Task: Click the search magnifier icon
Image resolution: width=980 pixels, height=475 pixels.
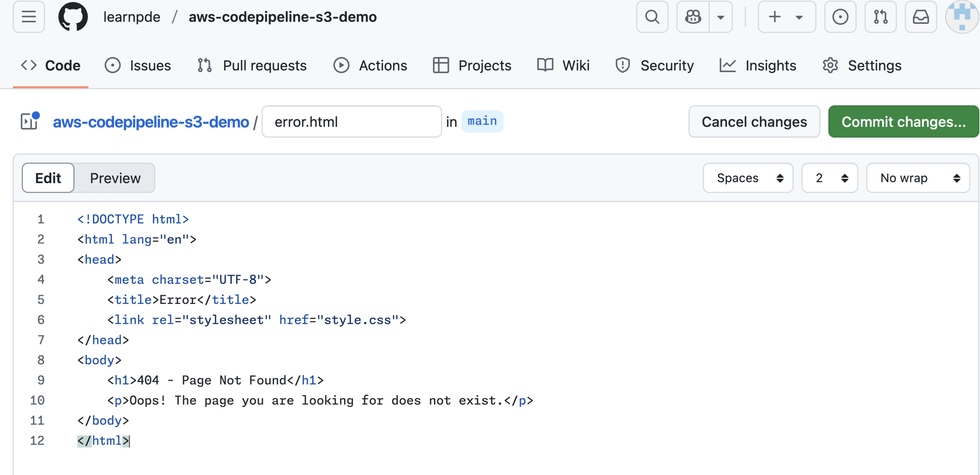Action: 652,17
